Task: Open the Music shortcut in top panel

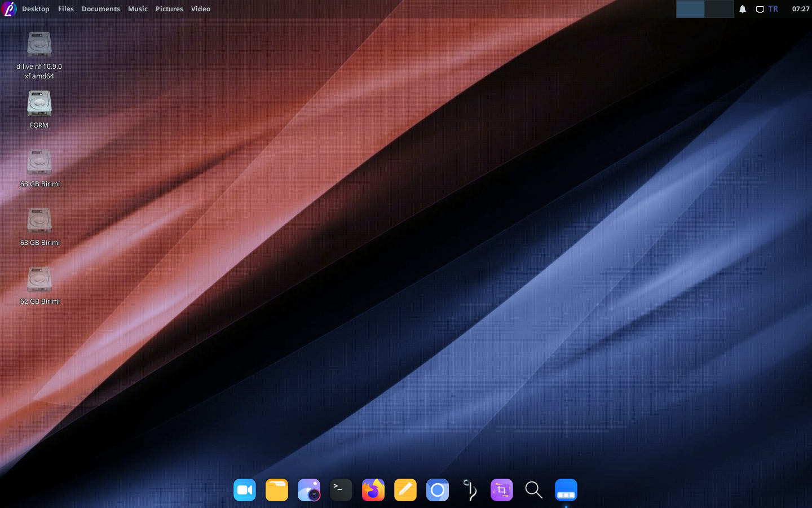Action: 138,9
